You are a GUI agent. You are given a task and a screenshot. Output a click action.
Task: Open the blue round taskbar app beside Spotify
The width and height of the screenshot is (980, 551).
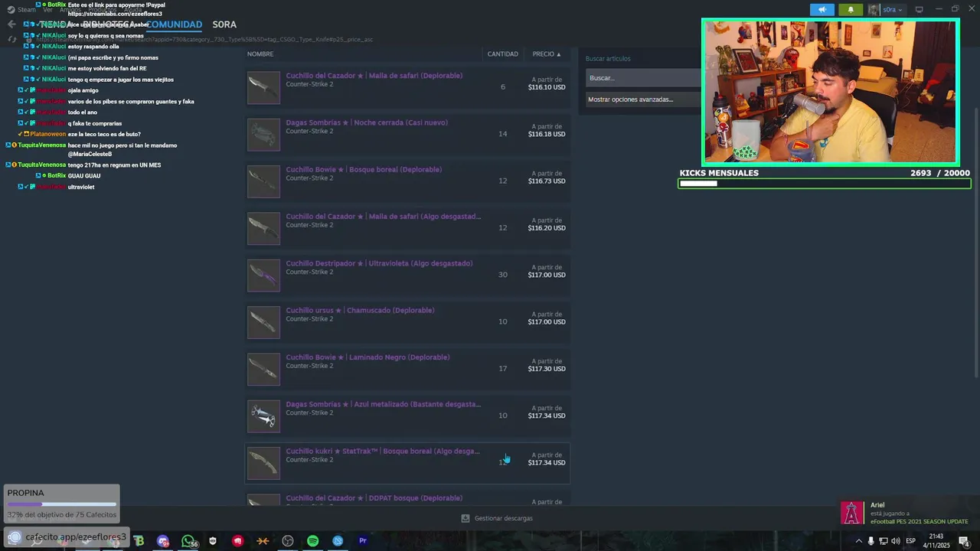338,541
